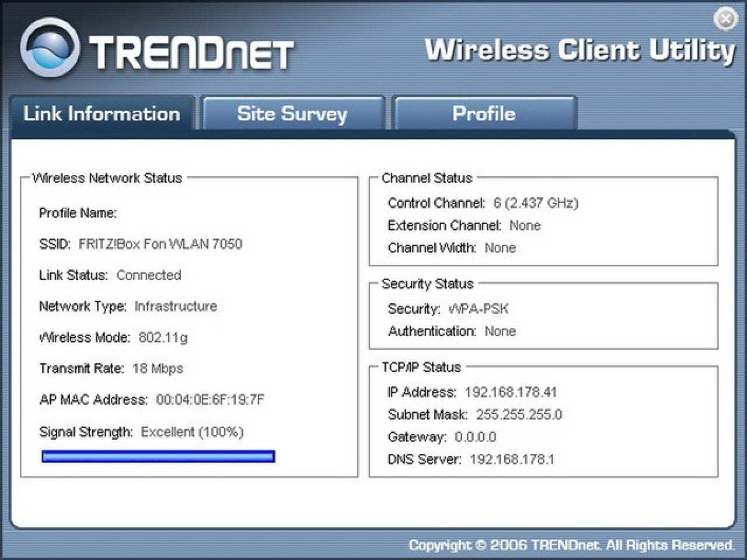Click the Wireless Mode value 802.11g
Viewport: 747px width, 560px height.
coord(163,337)
